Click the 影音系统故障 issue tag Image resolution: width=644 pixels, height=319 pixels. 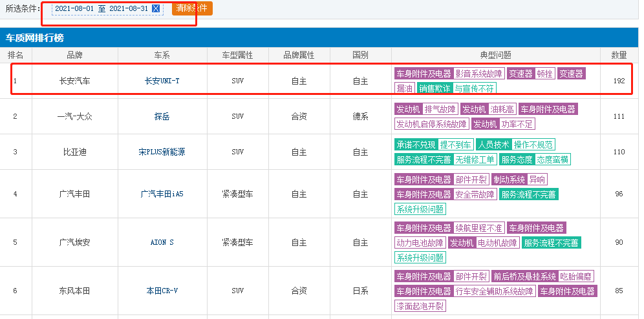[x=479, y=74]
